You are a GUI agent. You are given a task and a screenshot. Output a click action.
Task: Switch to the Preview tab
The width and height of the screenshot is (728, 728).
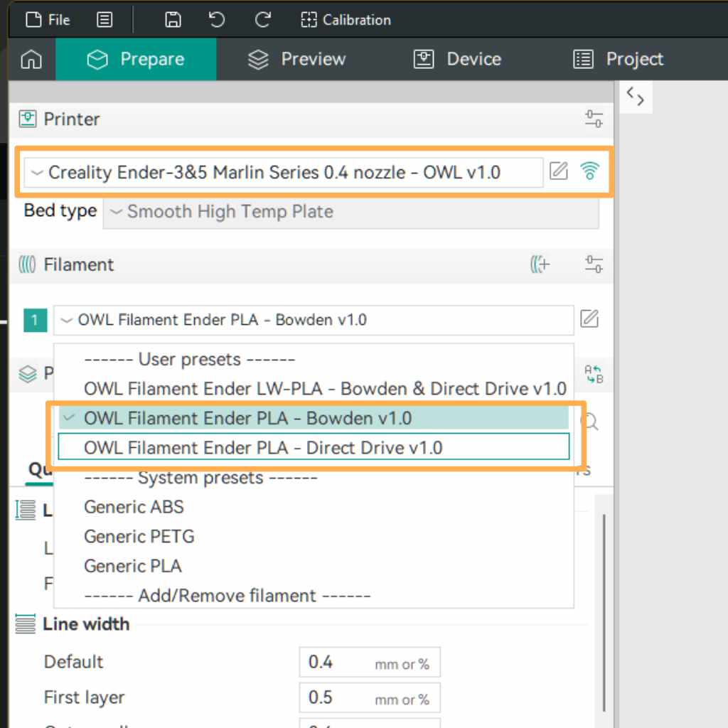pyautogui.click(x=296, y=60)
